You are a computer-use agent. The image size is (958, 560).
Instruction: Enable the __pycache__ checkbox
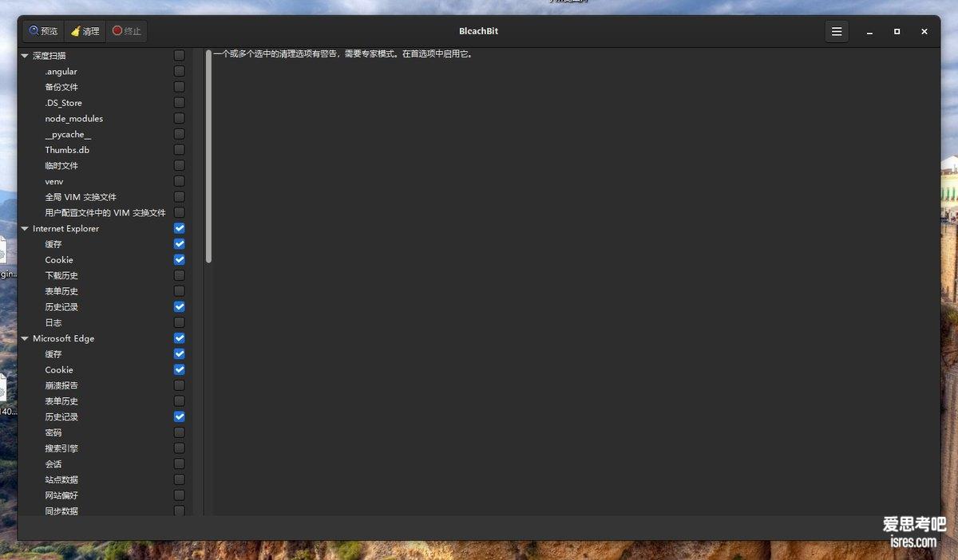point(179,134)
